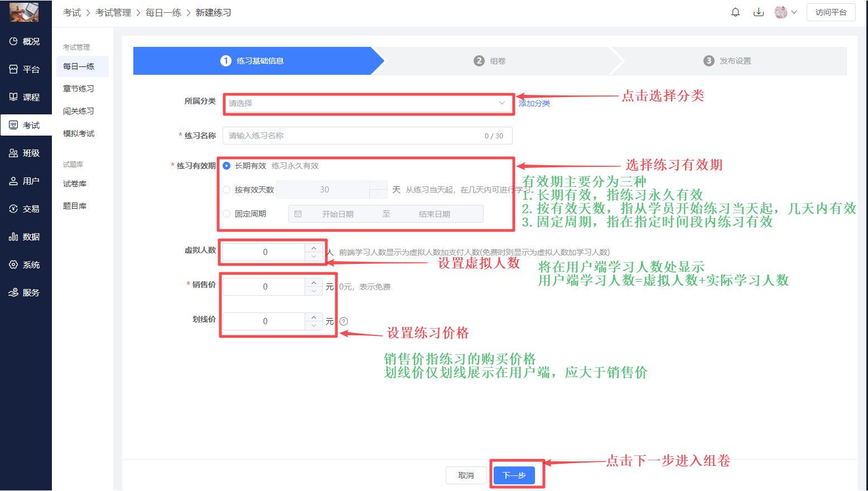Image resolution: width=868 pixels, height=491 pixels.
Task: Open 试卷库 menu item
Action: click(75, 184)
